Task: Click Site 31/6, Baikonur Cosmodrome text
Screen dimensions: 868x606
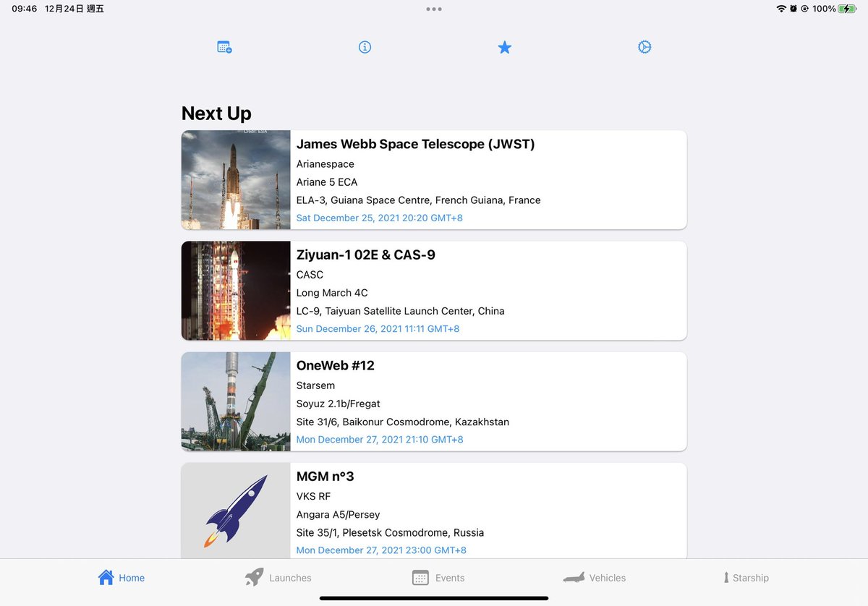Action: point(403,422)
